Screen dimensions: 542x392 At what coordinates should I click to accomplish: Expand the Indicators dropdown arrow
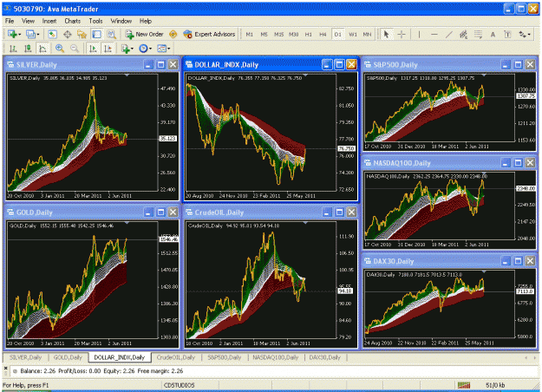pos(133,49)
